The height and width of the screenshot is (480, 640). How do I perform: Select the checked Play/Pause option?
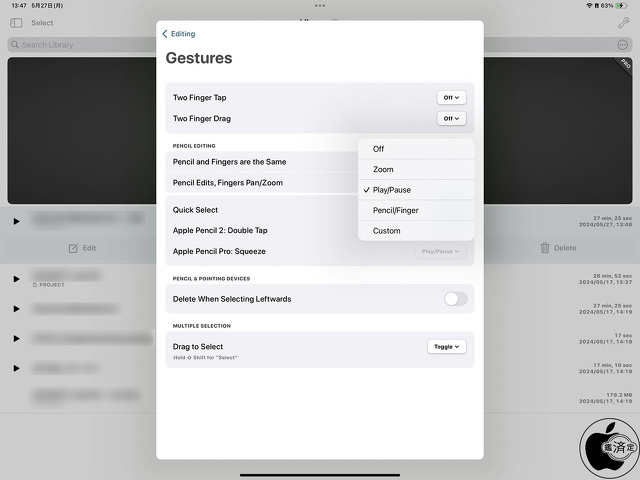pos(416,190)
